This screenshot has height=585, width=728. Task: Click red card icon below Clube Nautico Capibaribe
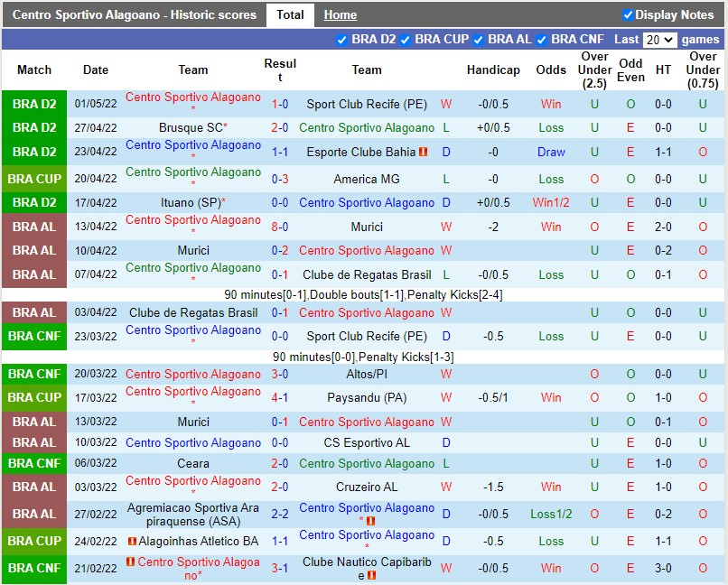click(x=371, y=576)
